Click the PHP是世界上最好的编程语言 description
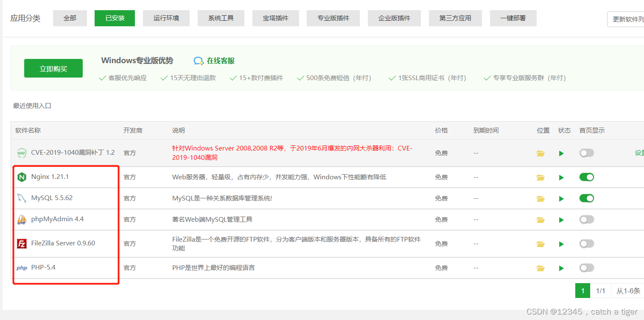Image resolution: width=644 pixels, height=320 pixels. pyautogui.click(x=213, y=268)
